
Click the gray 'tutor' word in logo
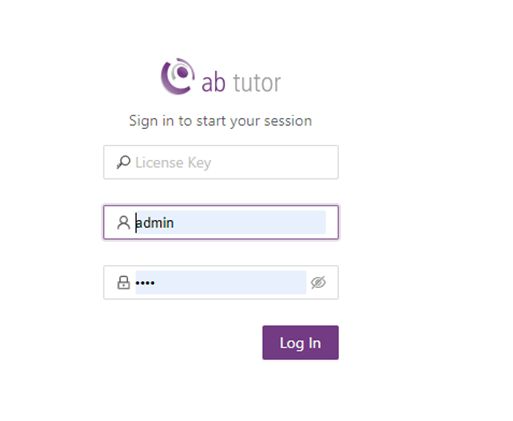click(257, 83)
